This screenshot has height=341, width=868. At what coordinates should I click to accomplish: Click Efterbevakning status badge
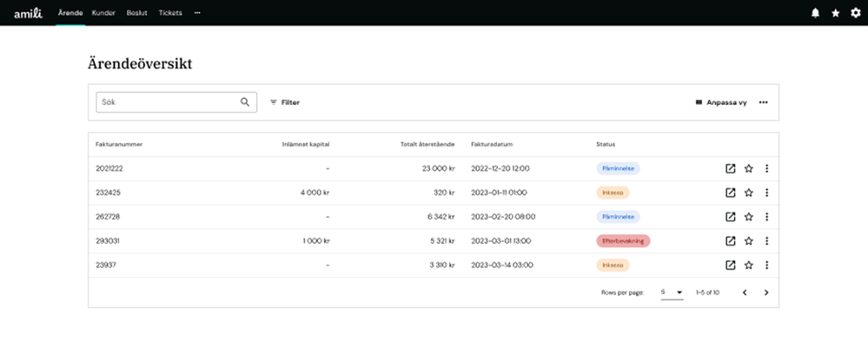(x=623, y=241)
